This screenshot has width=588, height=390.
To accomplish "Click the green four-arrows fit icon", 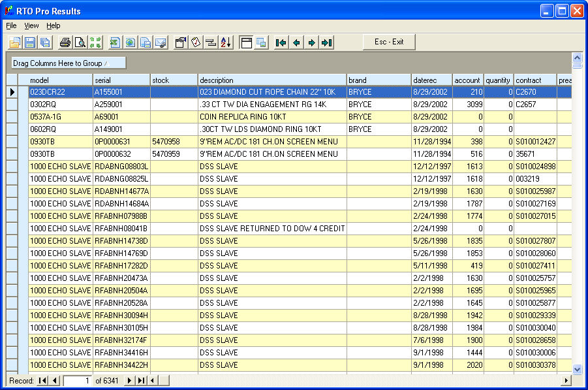I will pyautogui.click(x=96, y=42).
